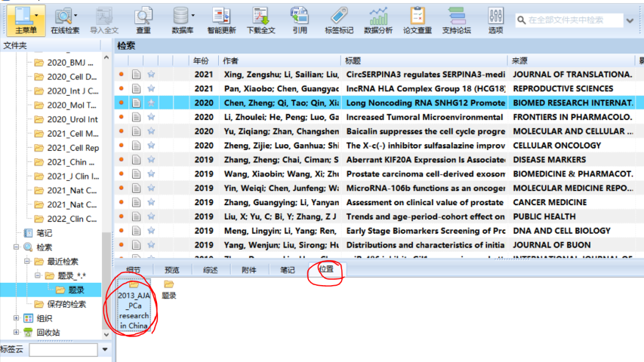Toggle the star for the Wang, Xiaobin row
This screenshot has height=362, width=644.
tap(151, 174)
